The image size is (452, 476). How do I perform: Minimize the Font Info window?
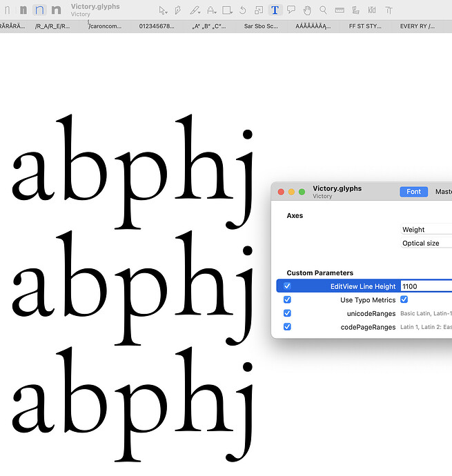291,192
